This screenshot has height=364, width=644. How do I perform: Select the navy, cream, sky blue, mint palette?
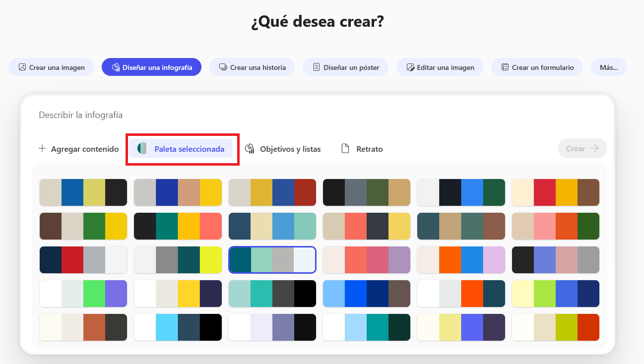pos(272,226)
